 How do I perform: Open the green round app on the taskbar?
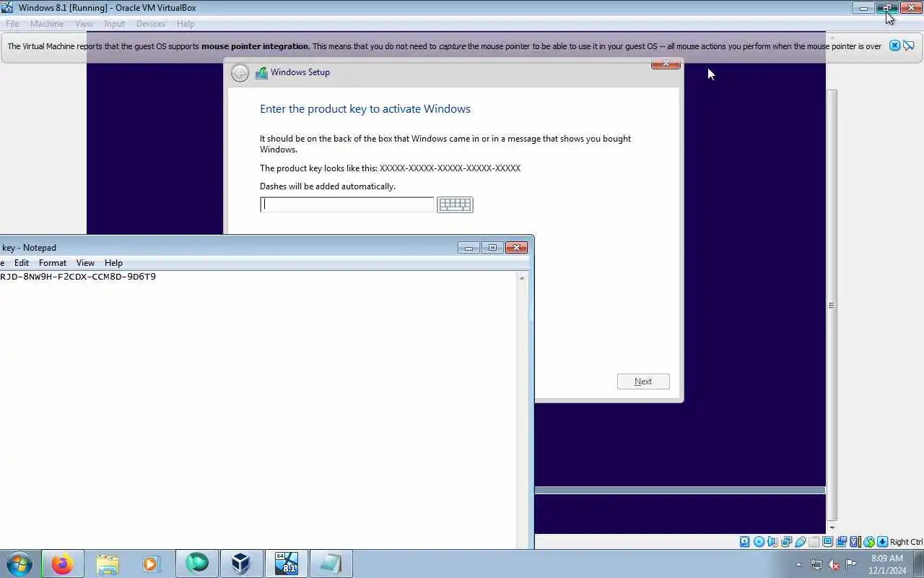[196, 564]
